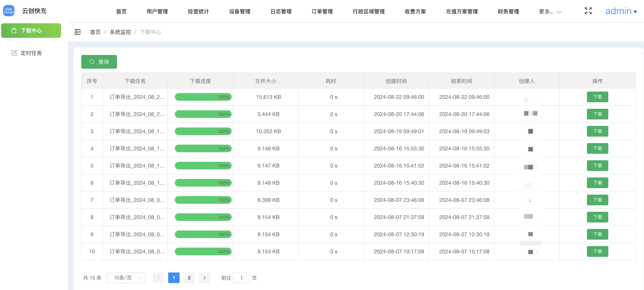Select page 1 in pagination
This screenshot has height=290, width=644.
tap(174, 278)
